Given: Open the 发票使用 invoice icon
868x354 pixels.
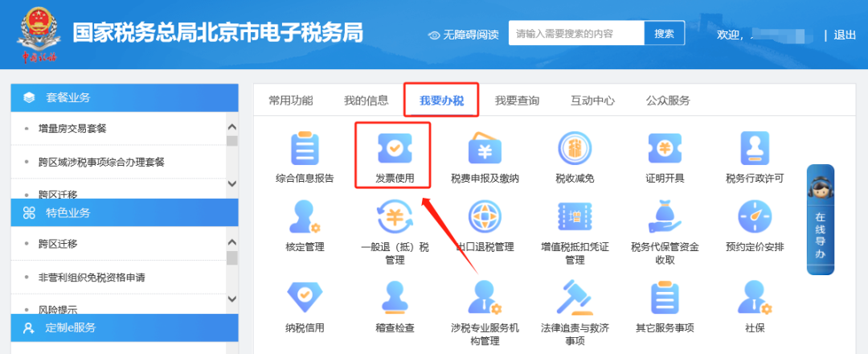Looking at the screenshot, I should [395, 149].
